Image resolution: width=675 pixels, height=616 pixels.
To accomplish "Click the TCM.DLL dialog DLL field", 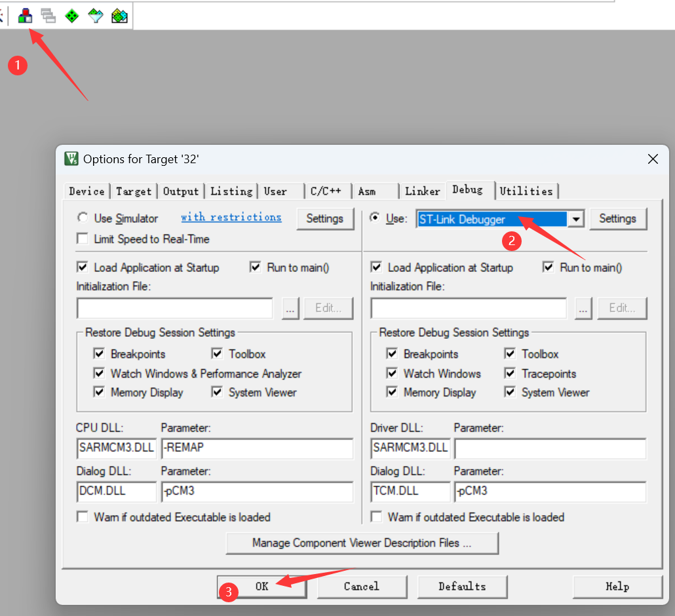I will [x=411, y=491].
